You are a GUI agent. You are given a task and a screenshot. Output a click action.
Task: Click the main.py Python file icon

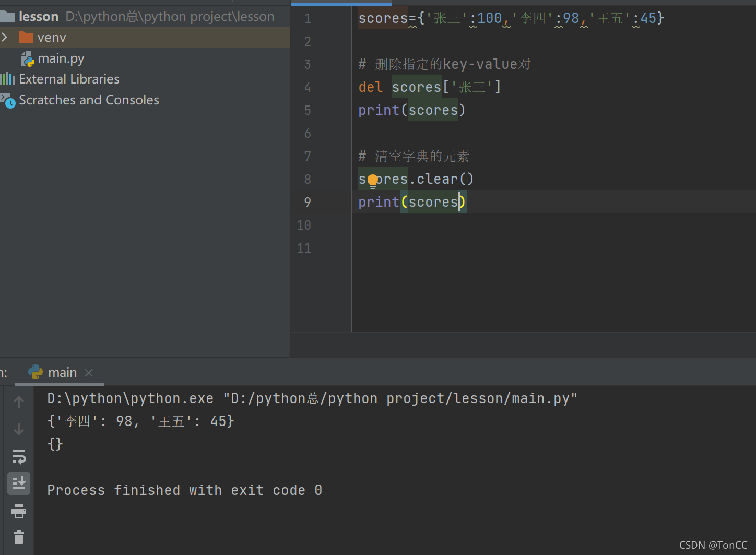pyautogui.click(x=28, y=59)
